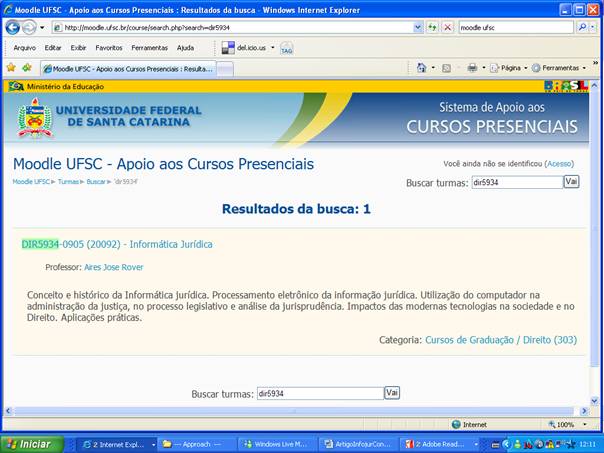Open Favorites Center star icon
The width and height of the screenshot is (604, 453).
[x=11, y=68]
